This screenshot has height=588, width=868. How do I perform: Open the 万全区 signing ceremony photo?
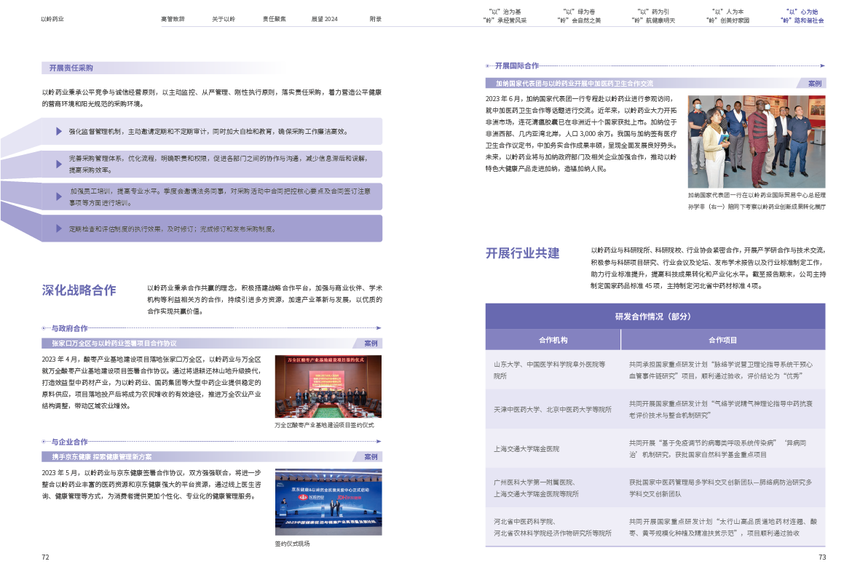coord(328,386)
